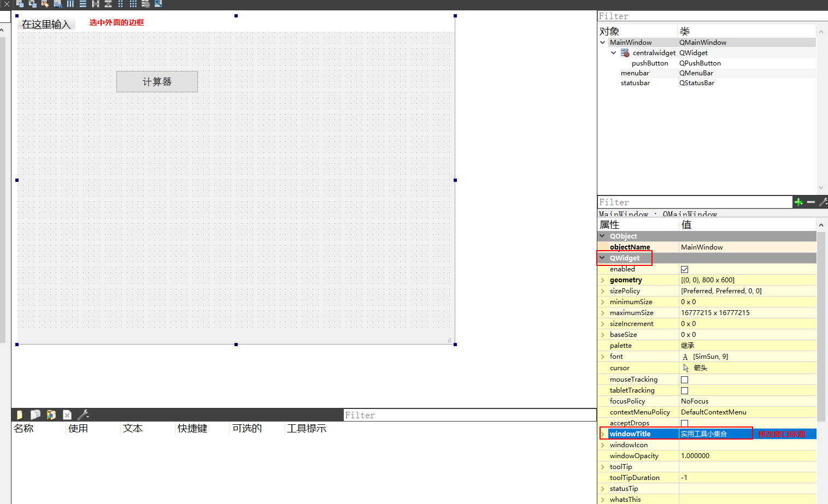Apply the vertical layout icon
The height and width of the screenshot is (504, 828).
click(x=83, y=3)
